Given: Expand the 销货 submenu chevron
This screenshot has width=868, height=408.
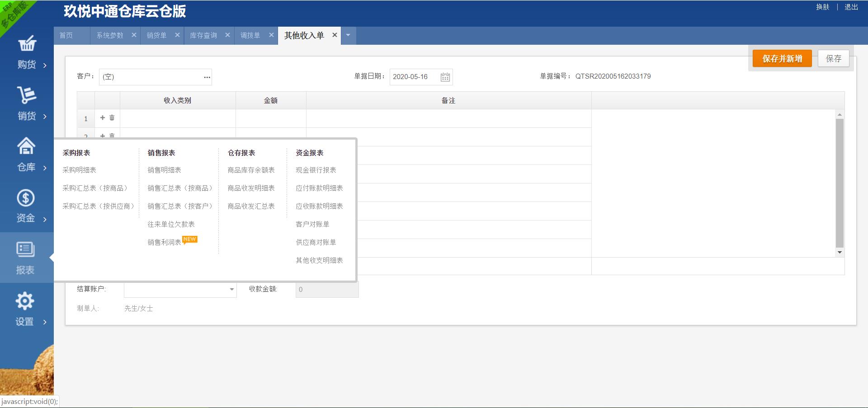Looking at the screenshot, I should point(45,117).
